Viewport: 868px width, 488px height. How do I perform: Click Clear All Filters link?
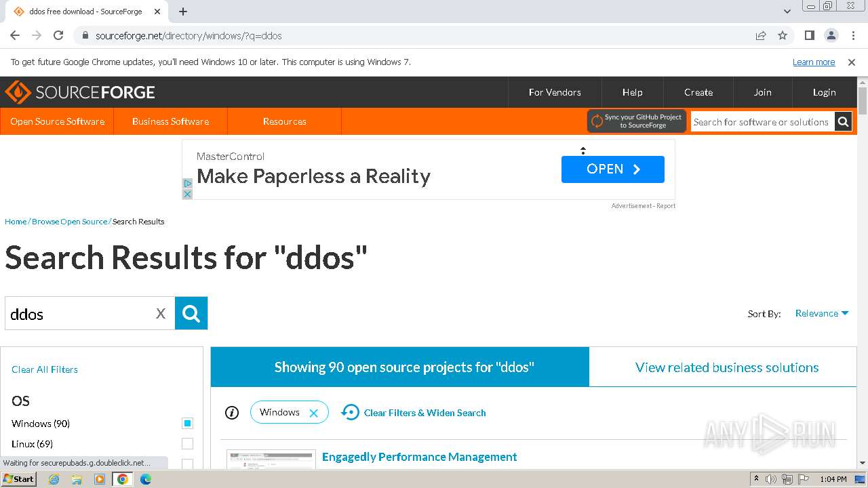(x=45, y=369)
